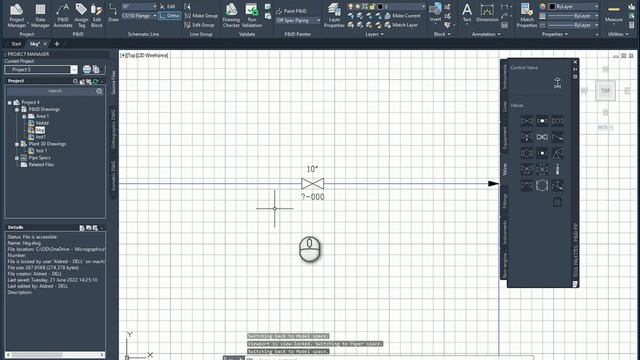Click the refresh icon in Project header
Image resolution: width=640 pixels, height=360 pixels.
coord(96,81)
